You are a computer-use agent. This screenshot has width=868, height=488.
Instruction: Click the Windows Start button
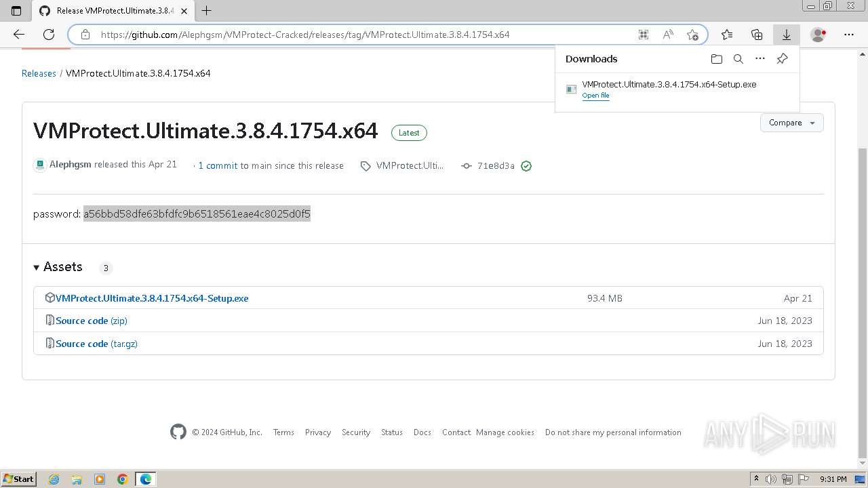pos(18,479)
